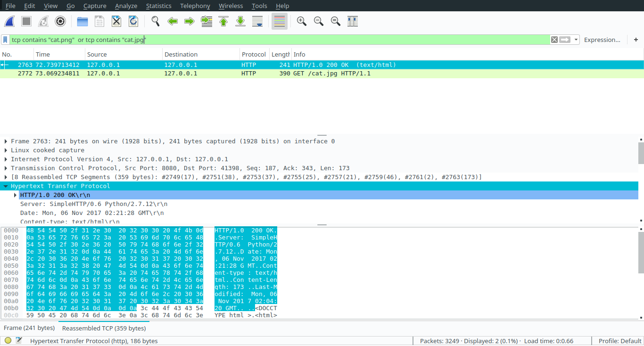Expand Transmission Control Protocol section
Viewport: 644px width, 346px height.
tap(6, 168)
